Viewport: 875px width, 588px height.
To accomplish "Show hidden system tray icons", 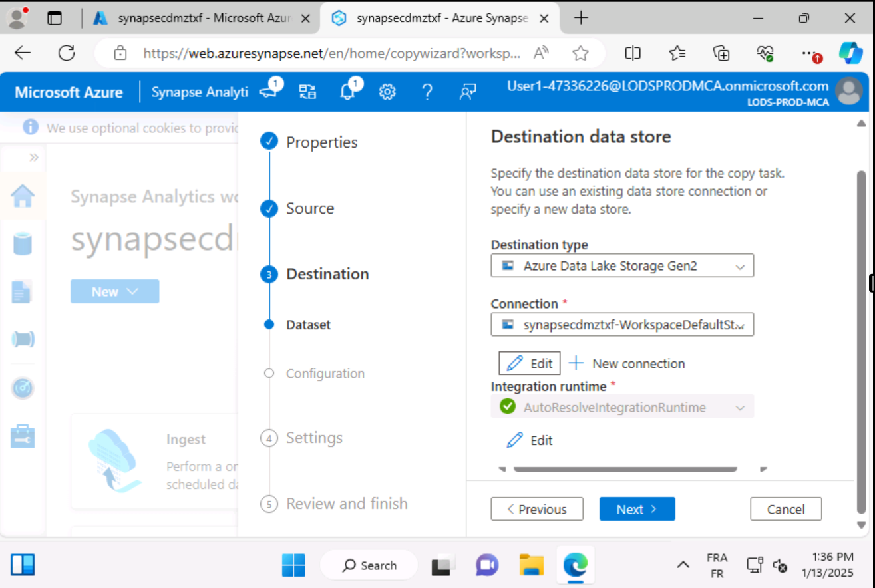I will (683, 565).
